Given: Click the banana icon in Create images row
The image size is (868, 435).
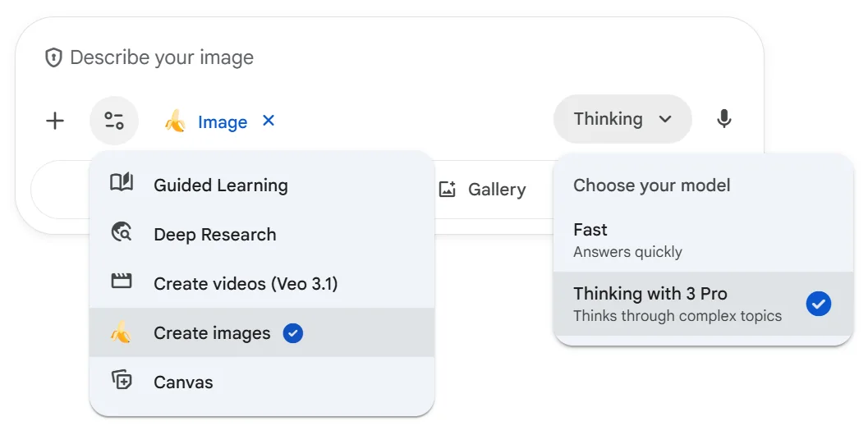Looking at the screenshot, I should point(121,332).
